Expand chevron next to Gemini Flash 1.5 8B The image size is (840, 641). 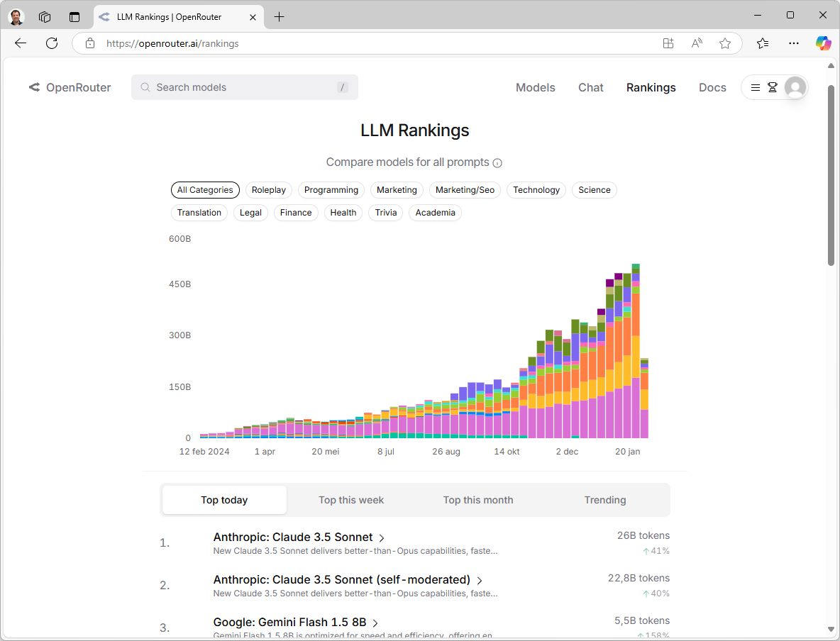click(375, 623)
